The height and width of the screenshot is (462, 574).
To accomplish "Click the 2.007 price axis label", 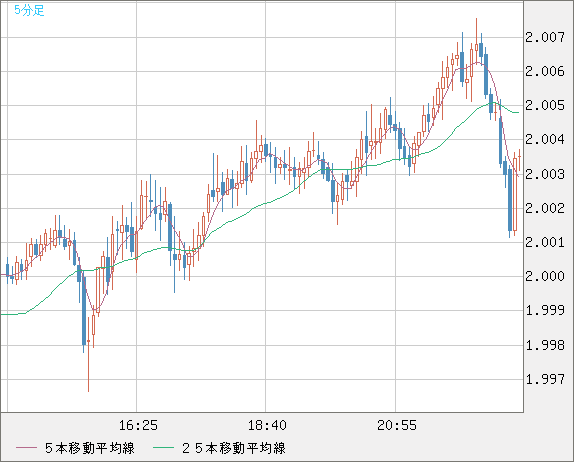I will pyautogui.click(x=545, y=37).
